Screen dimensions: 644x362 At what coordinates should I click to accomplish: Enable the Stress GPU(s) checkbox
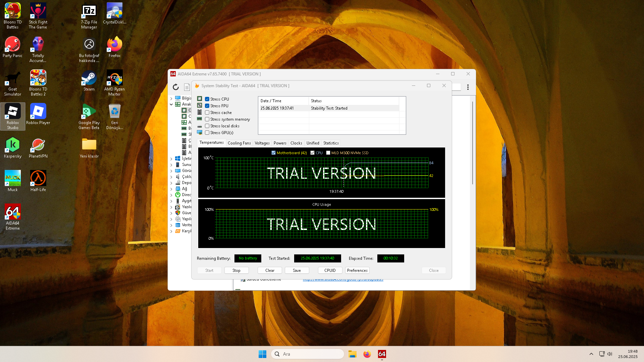207,133
